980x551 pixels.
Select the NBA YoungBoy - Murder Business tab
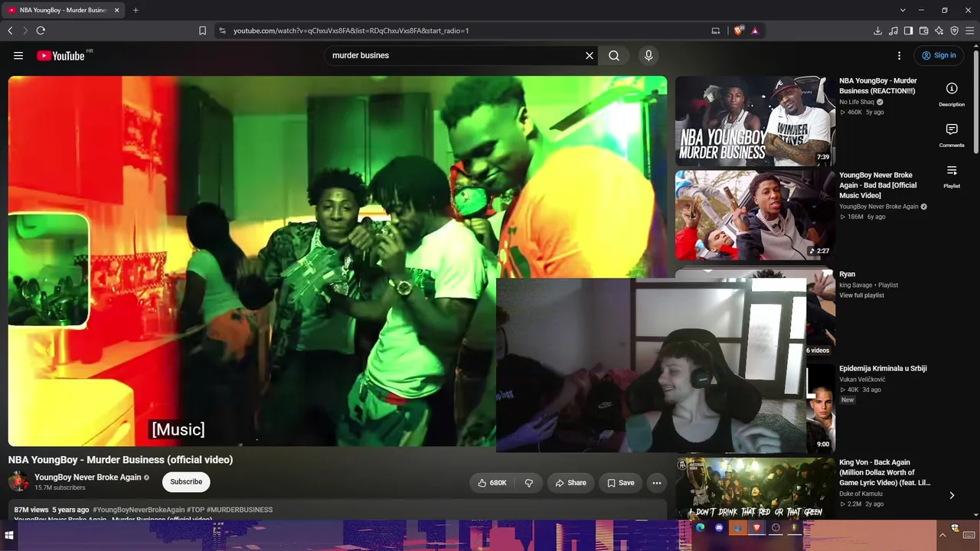point(63,10)
